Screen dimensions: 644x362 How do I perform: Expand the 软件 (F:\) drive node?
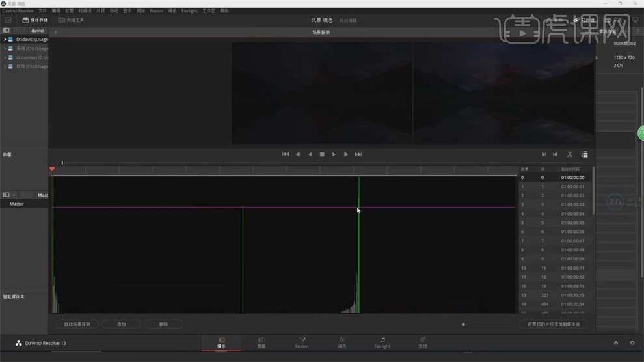[5, 66]
